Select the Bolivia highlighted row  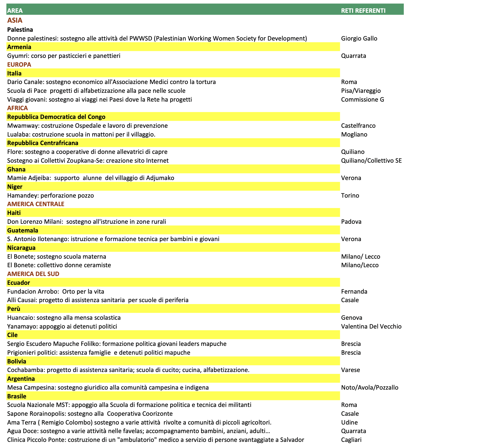point(173,361)
